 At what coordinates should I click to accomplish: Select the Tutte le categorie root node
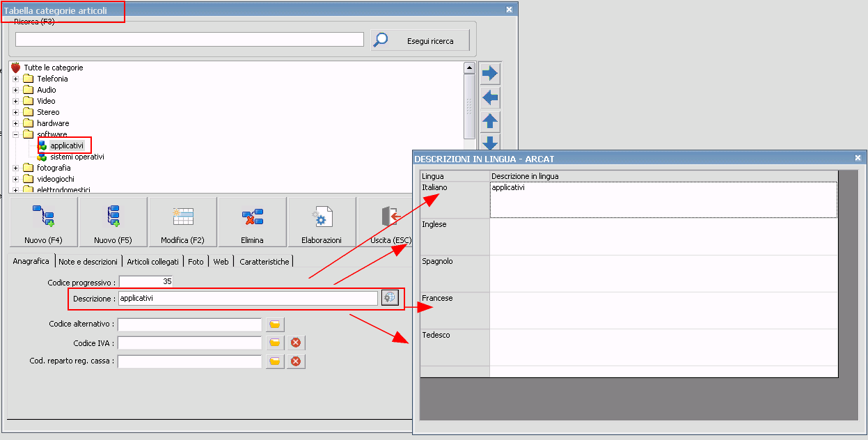(x=54, y=68)
